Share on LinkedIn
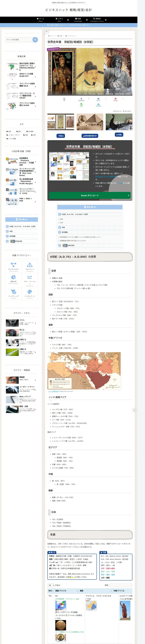 (x=98, y=105)
